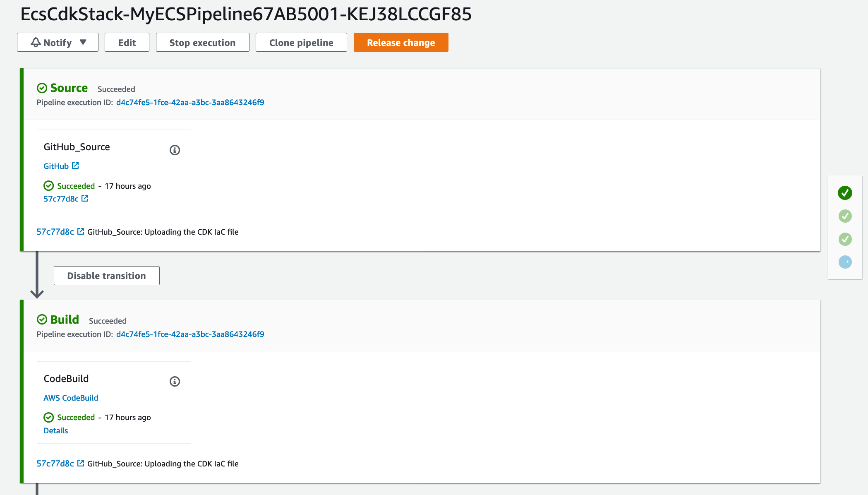Click the Notify dropdown button
This screenshot has width=868, height=495.
(x=57, y=42)
